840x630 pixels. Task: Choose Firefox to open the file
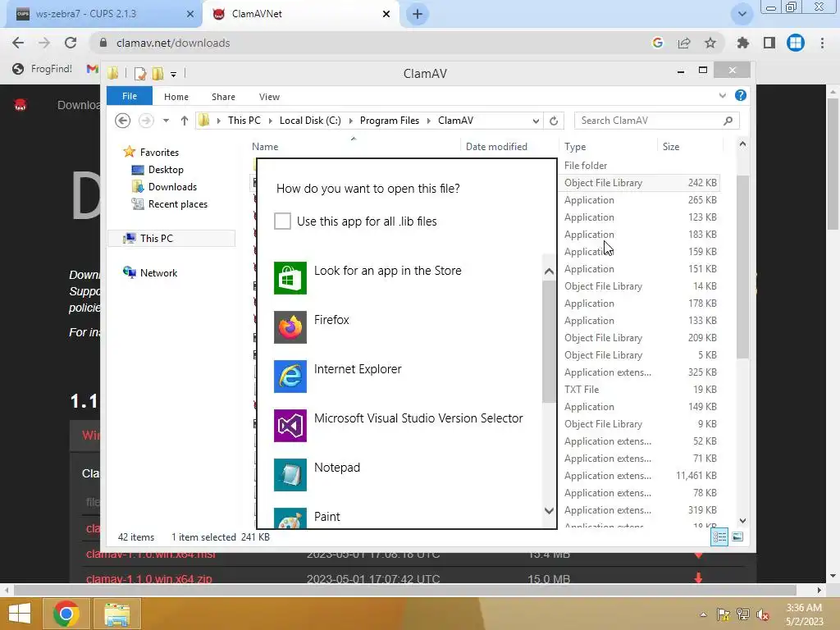(406, 326)
